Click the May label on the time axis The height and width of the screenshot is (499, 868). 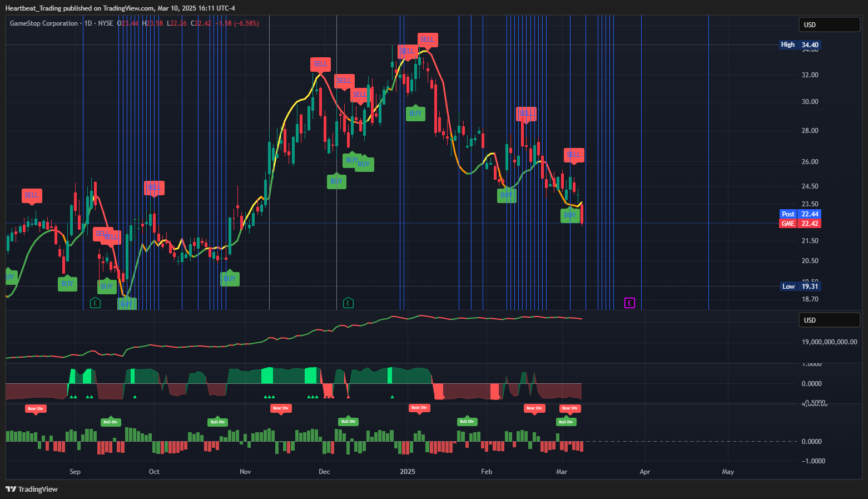point(728,472)
